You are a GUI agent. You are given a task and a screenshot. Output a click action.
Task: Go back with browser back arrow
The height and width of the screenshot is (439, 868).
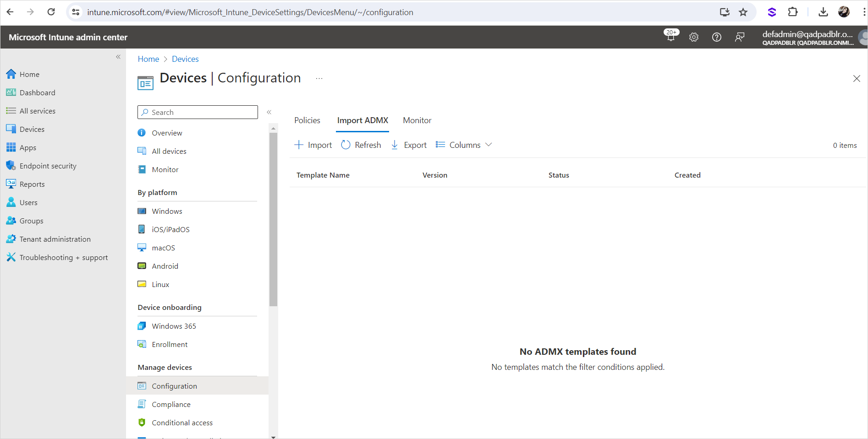point(10,12)
